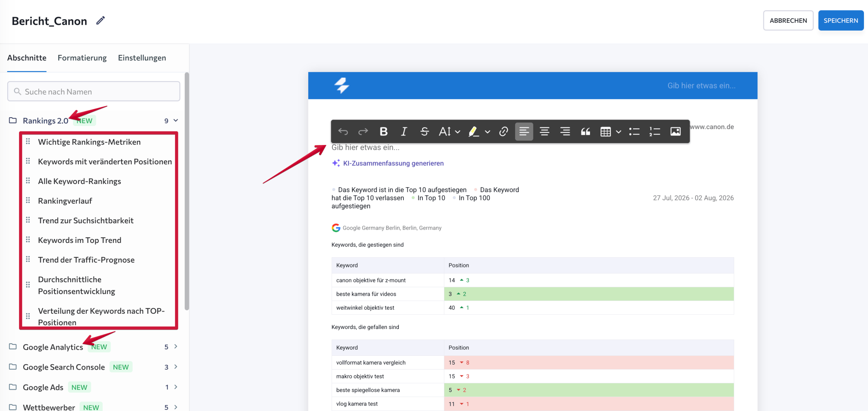Open the table options dropdown arrow
Viewport: 868px width, 411px height.
point(618,132)
